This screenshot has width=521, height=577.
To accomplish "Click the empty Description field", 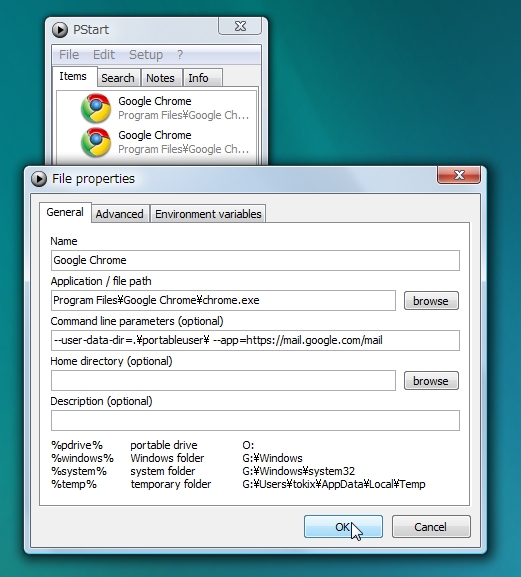I will [x=255, y=420].
